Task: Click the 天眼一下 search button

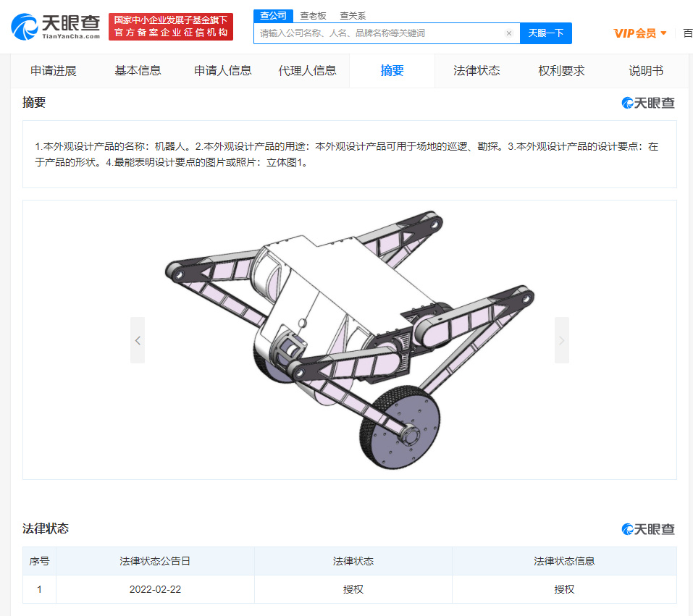Action: (x=546, y=33)
